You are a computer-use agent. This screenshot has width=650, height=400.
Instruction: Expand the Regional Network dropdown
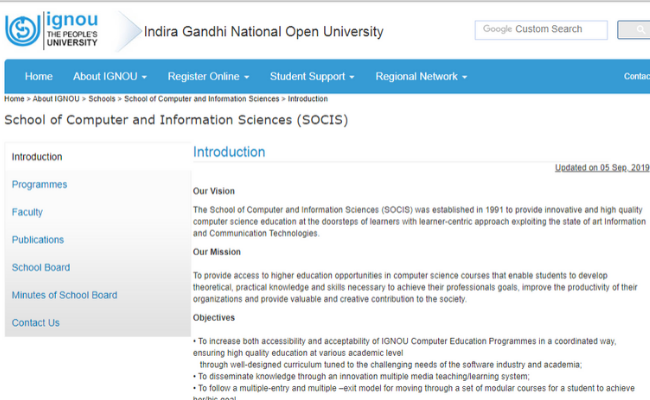coord(421,77)
